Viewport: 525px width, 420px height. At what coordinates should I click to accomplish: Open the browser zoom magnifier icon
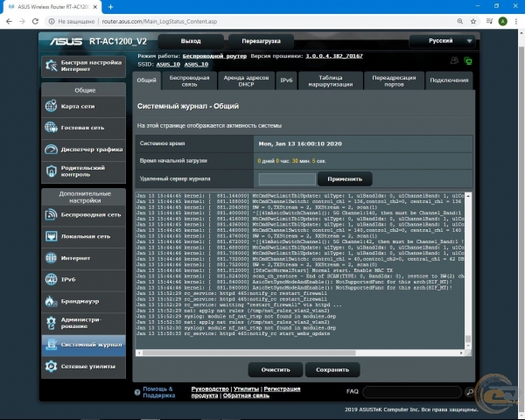pos(460,21)
